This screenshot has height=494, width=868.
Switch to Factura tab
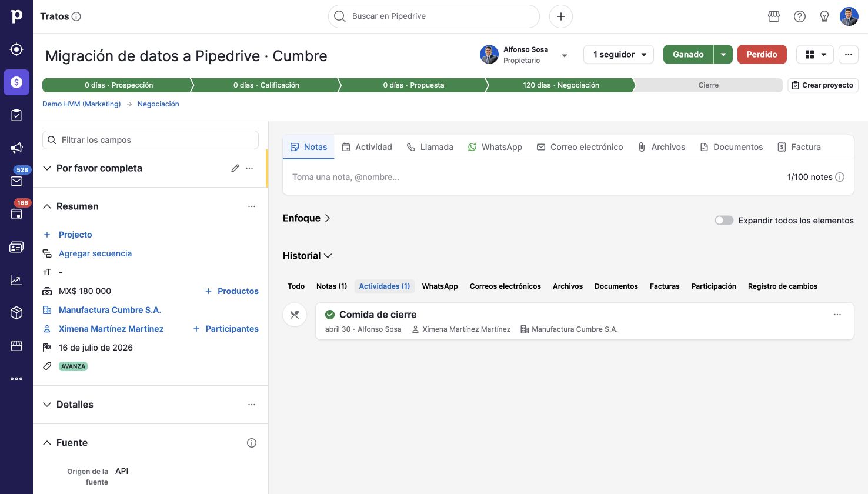tap(799, 147)
